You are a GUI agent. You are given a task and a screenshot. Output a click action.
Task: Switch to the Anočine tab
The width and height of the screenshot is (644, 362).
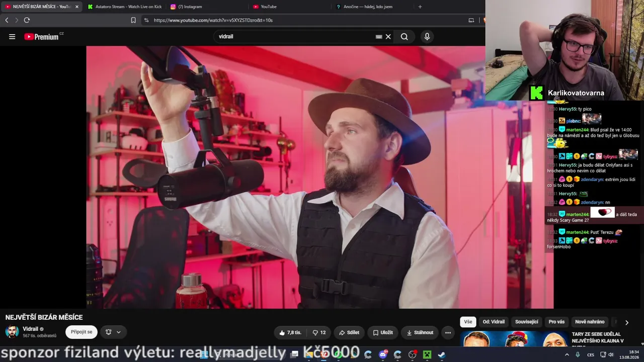click(371, 7)
